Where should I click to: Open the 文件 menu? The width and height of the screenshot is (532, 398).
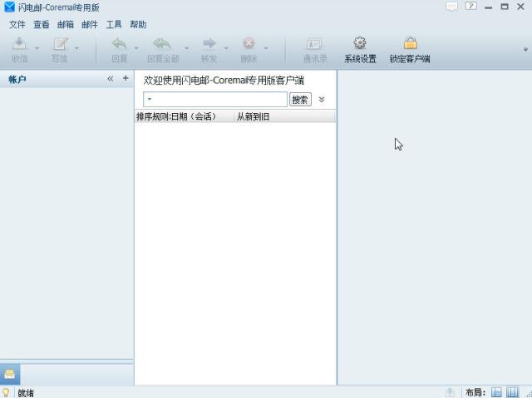17,24
